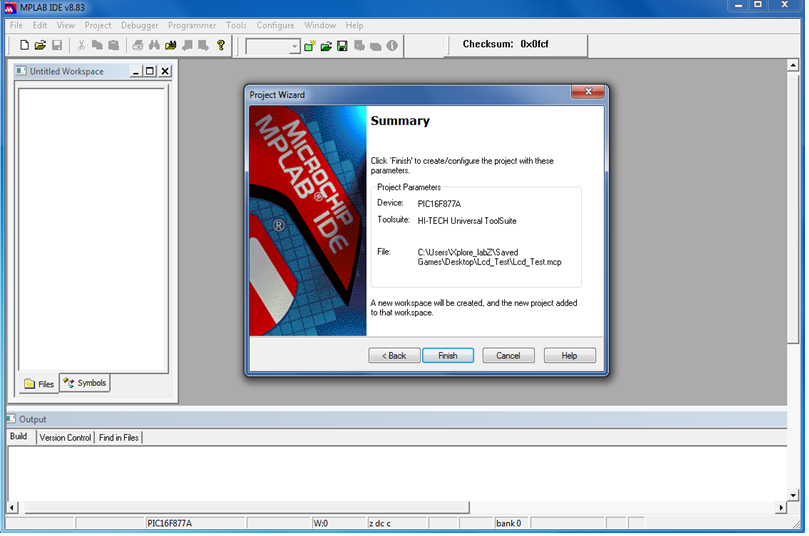
Task: Click the Find in Files folder icon
Action: 171,45
